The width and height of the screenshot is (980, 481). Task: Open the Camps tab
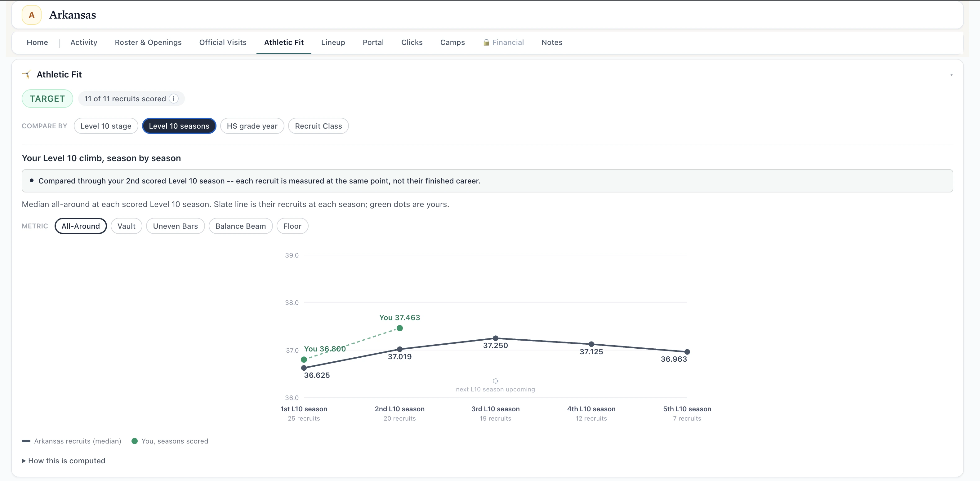click(452, 42)
